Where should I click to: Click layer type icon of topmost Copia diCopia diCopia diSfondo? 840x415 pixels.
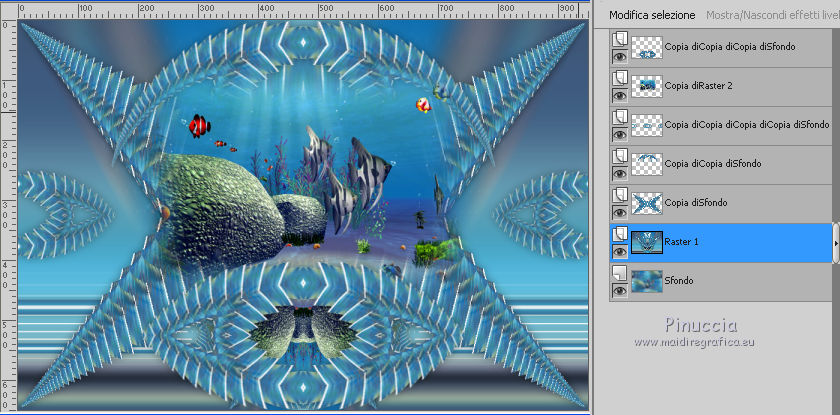pyautogui.click(x=620, y=39)
